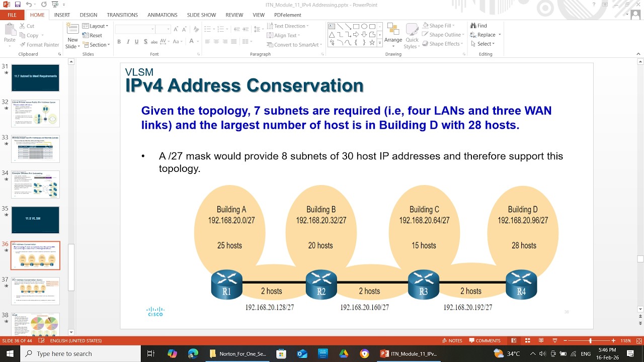Open the COMMENTS pane
Image resolution: width=644 pixels, height=362 pixels.
coord(484,341)
